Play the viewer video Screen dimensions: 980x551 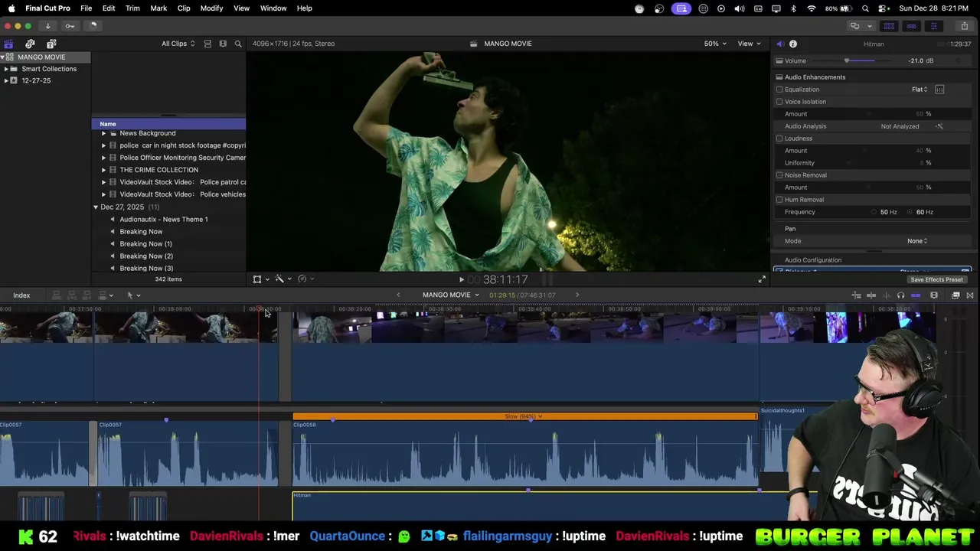[461, 280]
